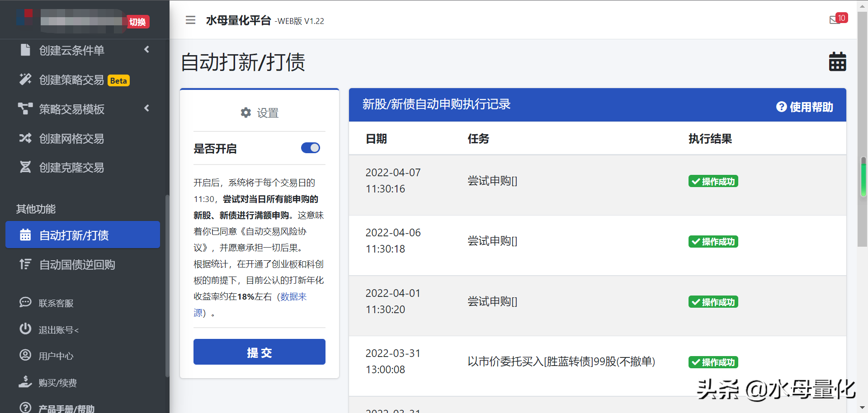This screenshot has height=413, width=868.
Task: Click the magic wand icon for 创建策略交易
Action: pos(25,79)
